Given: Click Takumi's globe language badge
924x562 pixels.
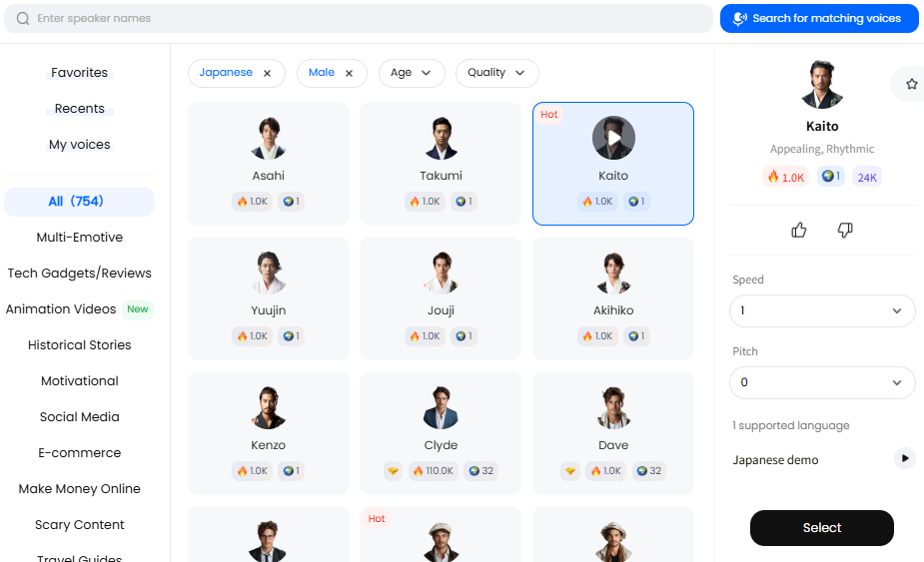Looking at the screenshot, I should coord(463,202).
